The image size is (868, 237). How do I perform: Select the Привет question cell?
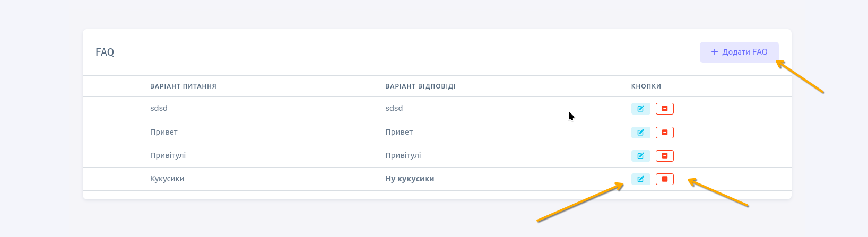163,132
